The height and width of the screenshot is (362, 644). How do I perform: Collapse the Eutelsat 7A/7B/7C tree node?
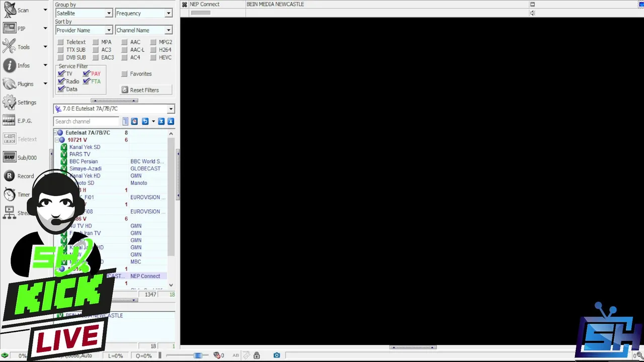[x=56, y=133]
